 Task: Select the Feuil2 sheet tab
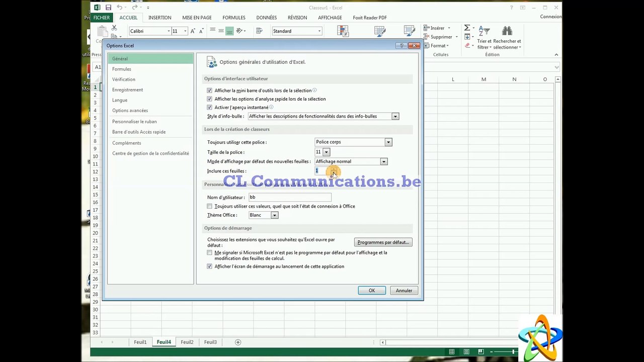click(187, 342)
